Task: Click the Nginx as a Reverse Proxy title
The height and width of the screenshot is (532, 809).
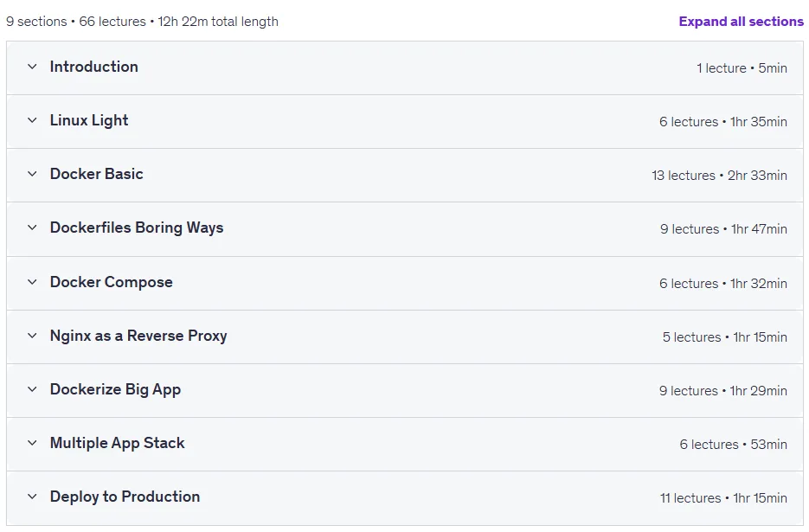Action: 138,336
